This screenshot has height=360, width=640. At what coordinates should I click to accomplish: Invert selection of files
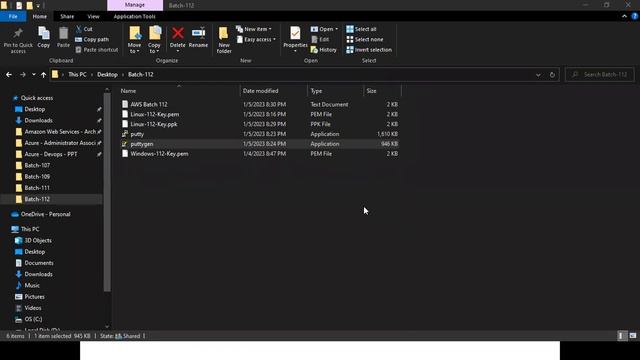point(369,50)
